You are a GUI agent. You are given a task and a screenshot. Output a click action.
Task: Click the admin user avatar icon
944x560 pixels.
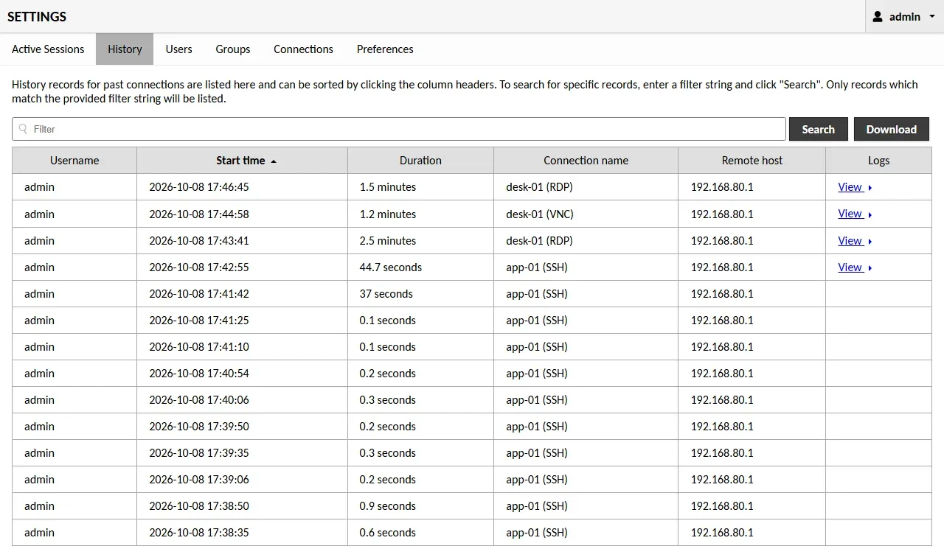pyautogui.click(x=878, y=16)
